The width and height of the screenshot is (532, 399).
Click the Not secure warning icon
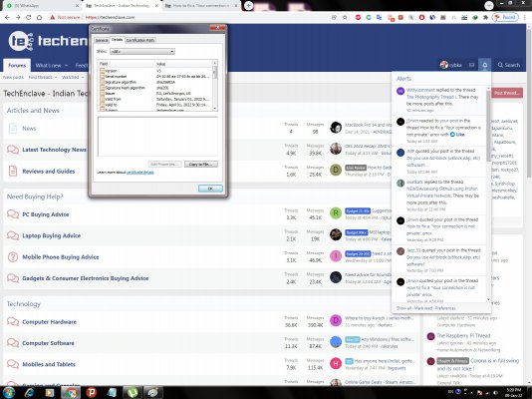coord(52,17)
